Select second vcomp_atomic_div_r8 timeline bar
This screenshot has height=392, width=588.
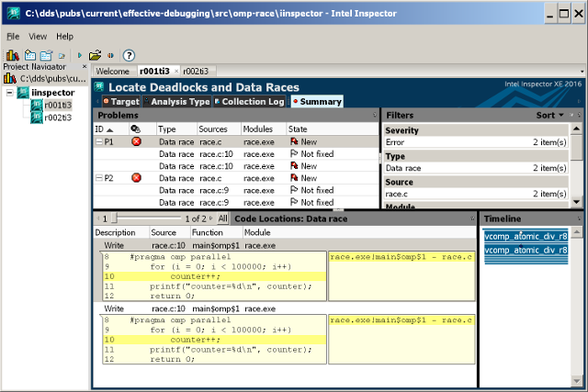[x=526, y=250]
